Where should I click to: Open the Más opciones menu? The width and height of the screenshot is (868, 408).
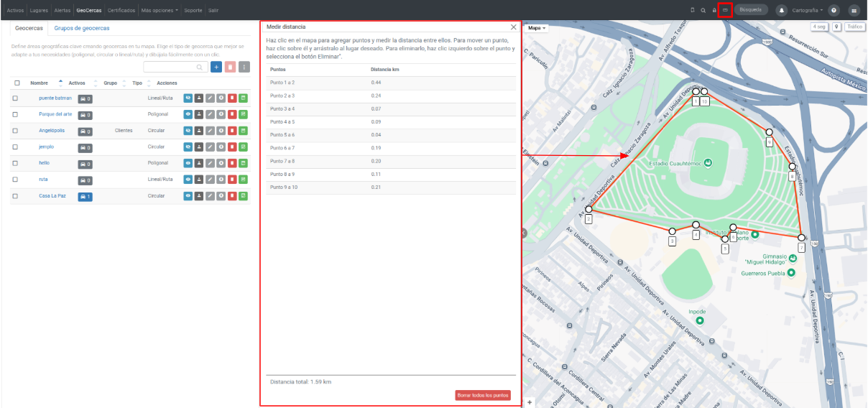coord(160,11)
